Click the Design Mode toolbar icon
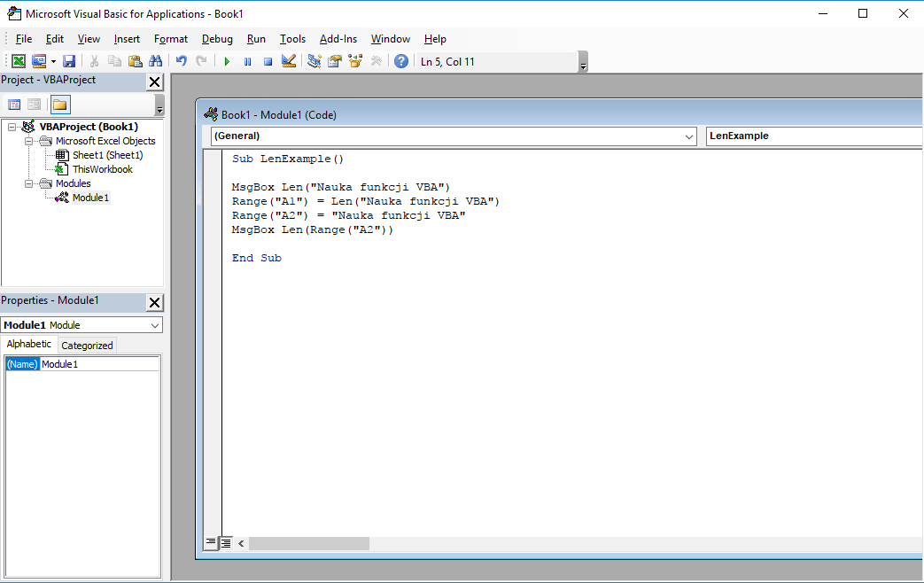Viewport: 924px width, 583px height. point(288,60)
